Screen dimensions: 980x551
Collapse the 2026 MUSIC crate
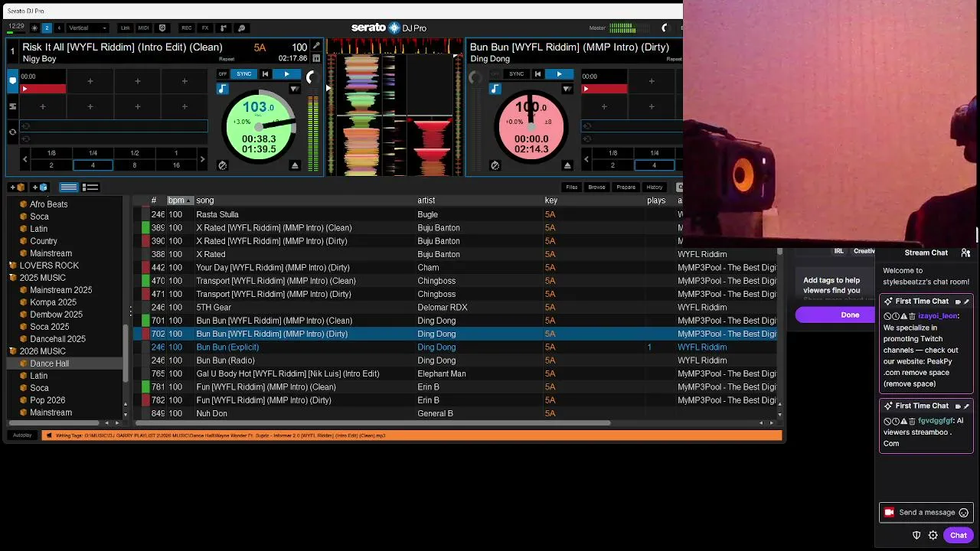13,351
